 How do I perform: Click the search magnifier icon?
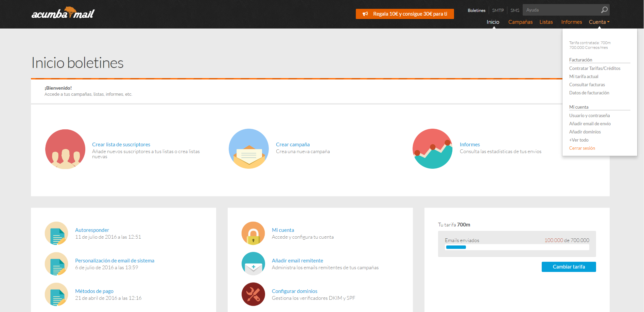pyautogui.click(x=604, y=10)
